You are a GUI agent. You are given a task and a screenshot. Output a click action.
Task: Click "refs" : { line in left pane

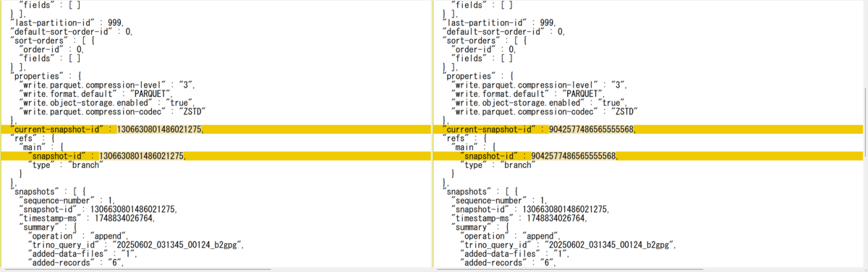tap(32, 137)
